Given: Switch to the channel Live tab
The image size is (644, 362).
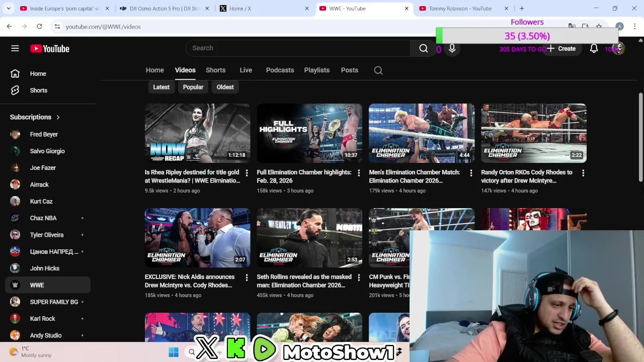Looking at the screenshot, I should [x=246, y=70].
